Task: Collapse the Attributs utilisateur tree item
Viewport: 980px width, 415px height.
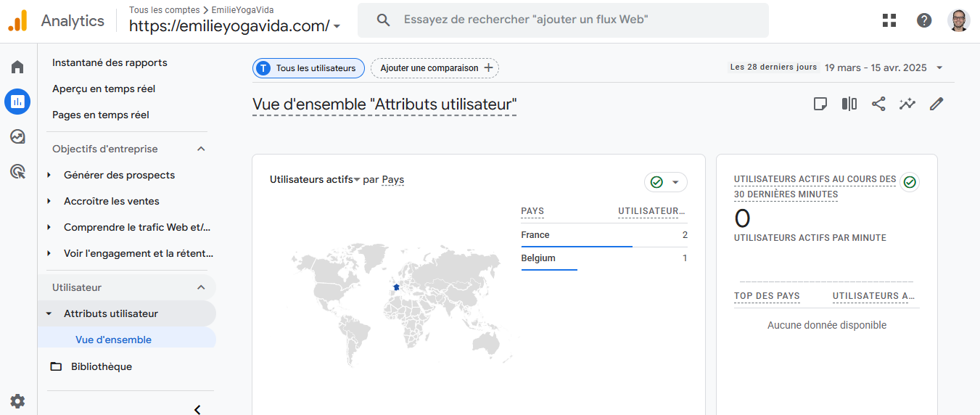Action: [x=49, y=313]
